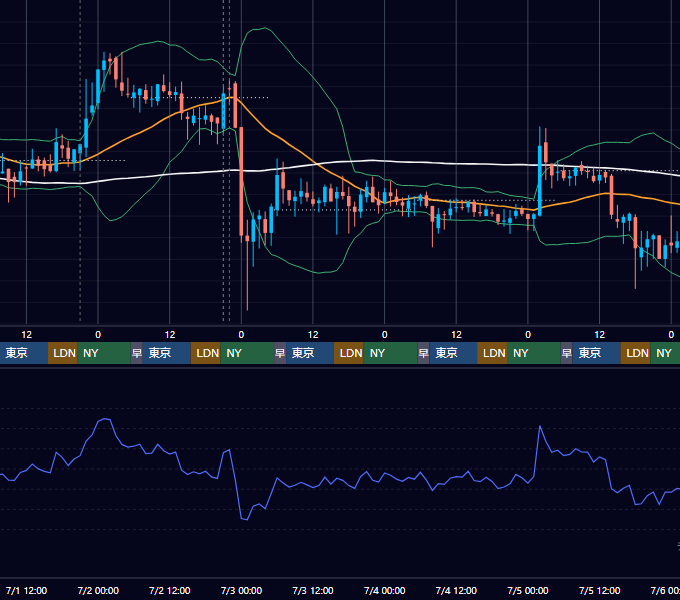Select the 早 early-session block on 7/4
The image size is (680, 600).
coord(423,353)
